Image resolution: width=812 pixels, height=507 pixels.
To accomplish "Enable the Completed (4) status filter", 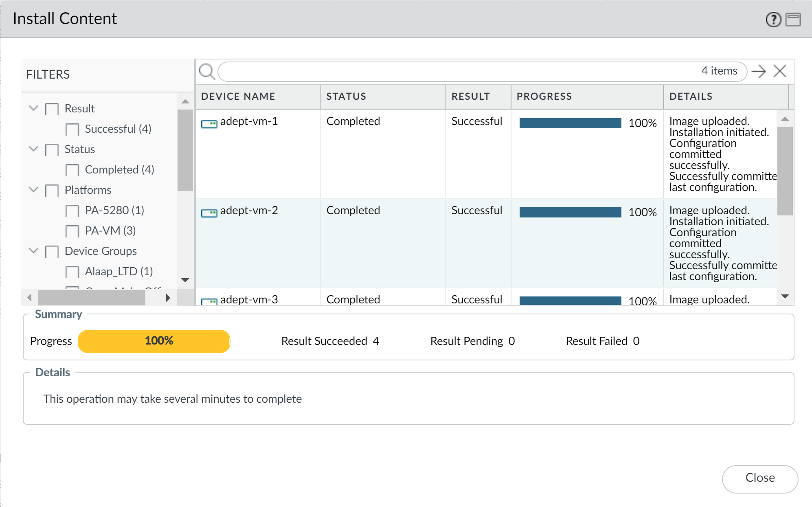I will point(72,170).
